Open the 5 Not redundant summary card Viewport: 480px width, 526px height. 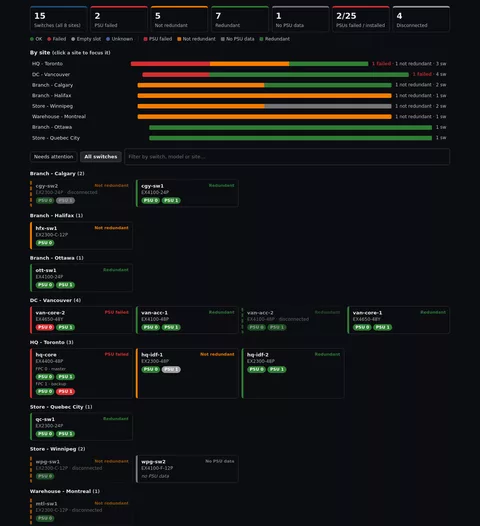[179, 19]
